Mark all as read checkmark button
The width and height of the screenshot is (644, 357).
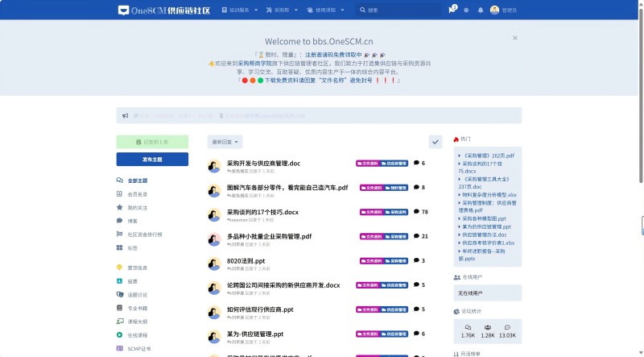[436, 142]
